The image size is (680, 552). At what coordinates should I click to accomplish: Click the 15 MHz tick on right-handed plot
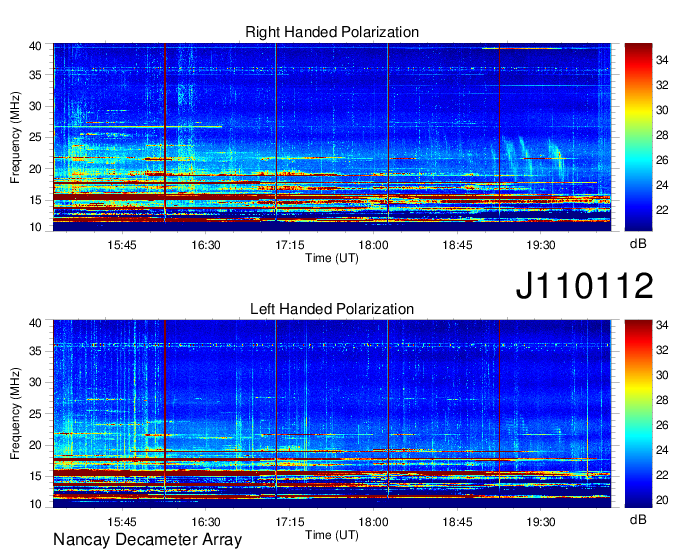pyautogui.click(x=35, y=200)
